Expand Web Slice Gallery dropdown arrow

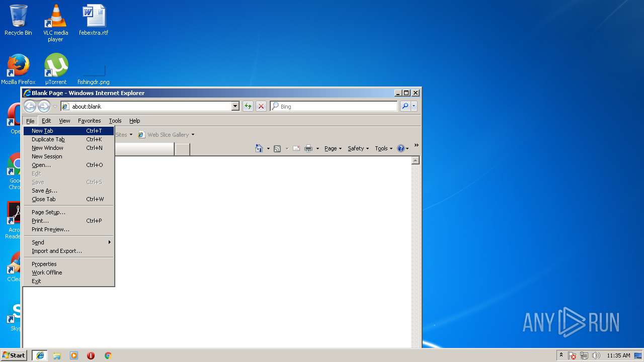[x=193, y=135]
